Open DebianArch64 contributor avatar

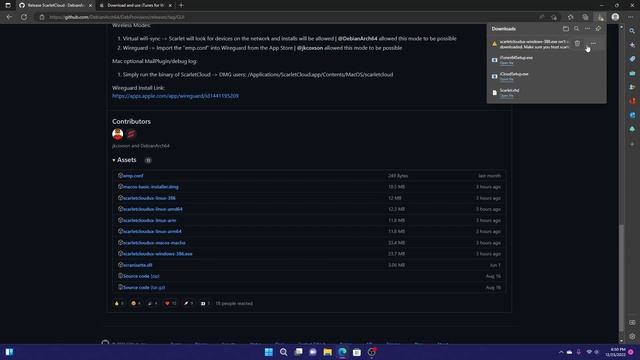tap(131, 134)
